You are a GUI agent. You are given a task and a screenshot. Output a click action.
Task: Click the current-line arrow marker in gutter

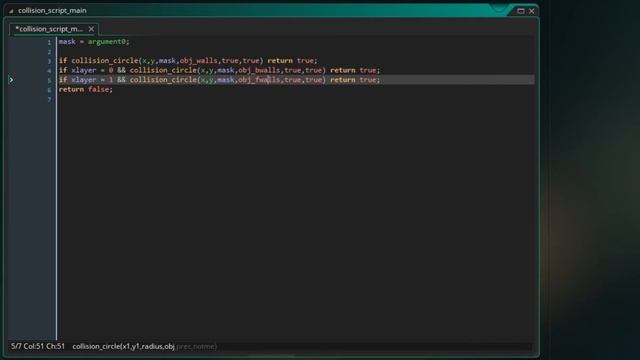[x=11, y=80]
